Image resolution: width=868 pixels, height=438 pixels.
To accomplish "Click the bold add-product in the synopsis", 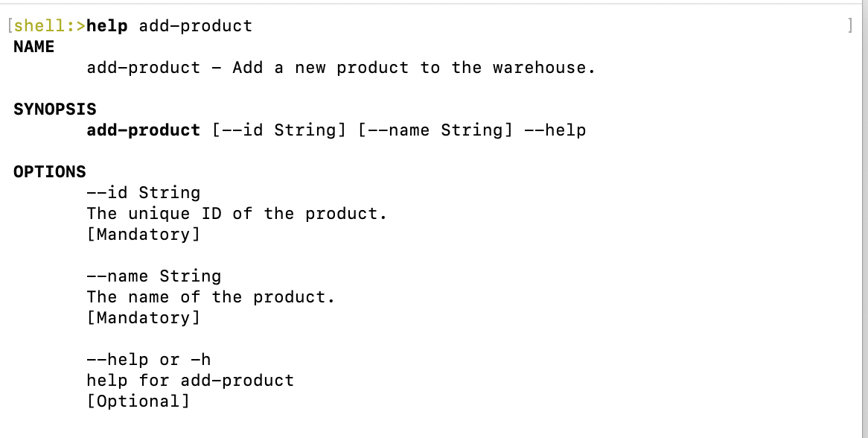I will (144, 130).
